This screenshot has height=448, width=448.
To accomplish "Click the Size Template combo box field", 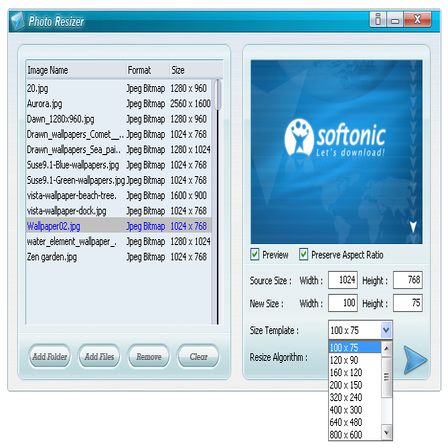I will (360, 330).
